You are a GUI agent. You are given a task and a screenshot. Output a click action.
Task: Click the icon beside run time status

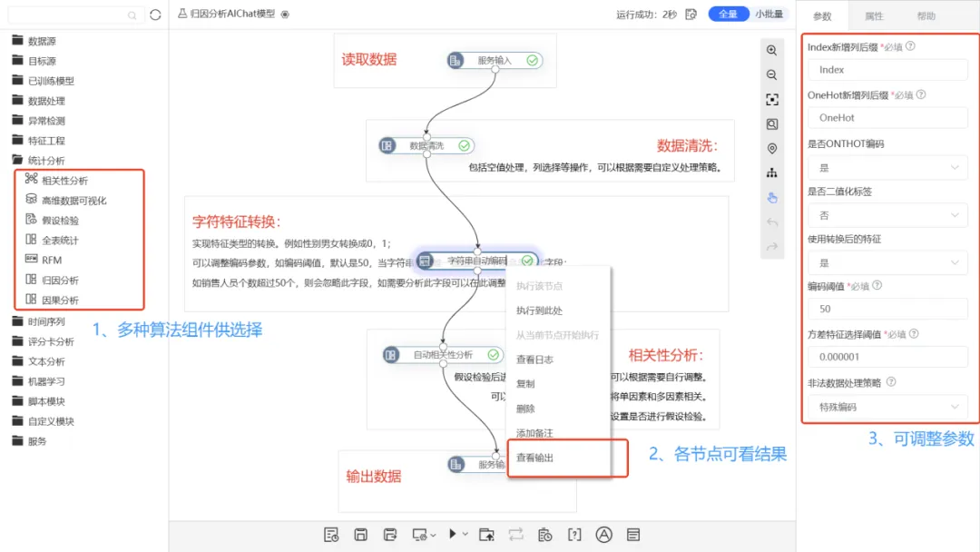(691, 14)
